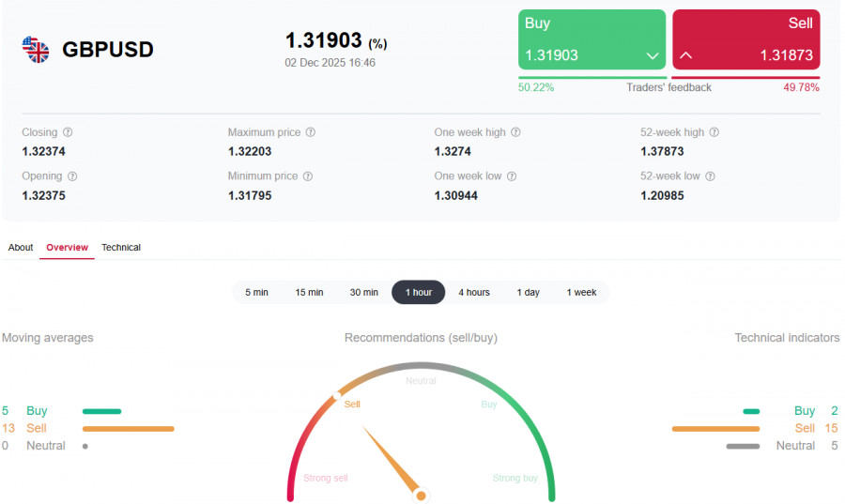Screen dimensions: 845x504
Task: Click the maximum price value 1.32203
Action: [x=250, y=151]
